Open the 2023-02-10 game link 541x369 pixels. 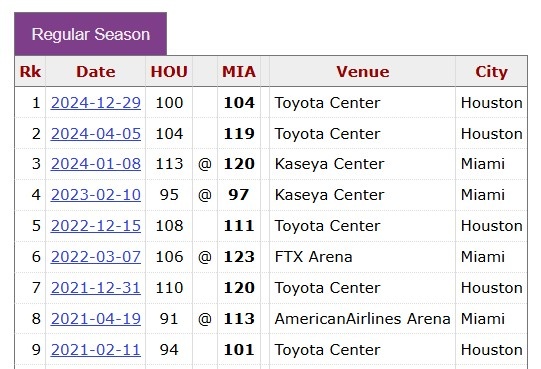[96, 195]
